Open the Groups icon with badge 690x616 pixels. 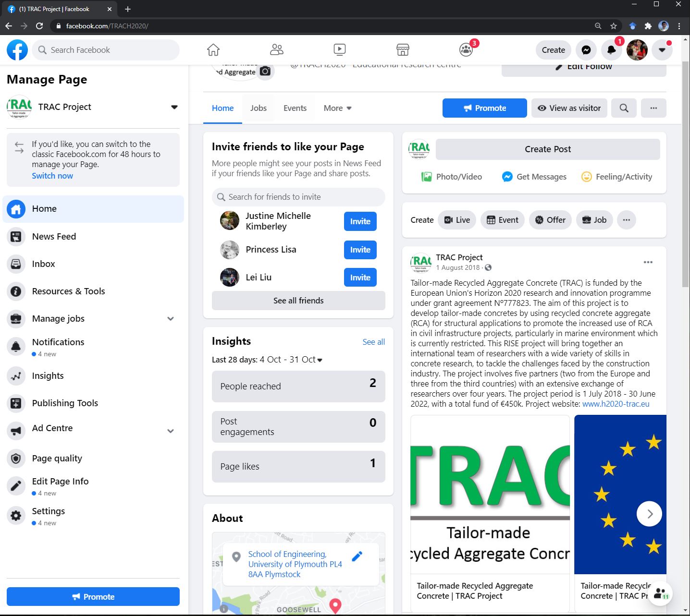(x=466, y=49)
